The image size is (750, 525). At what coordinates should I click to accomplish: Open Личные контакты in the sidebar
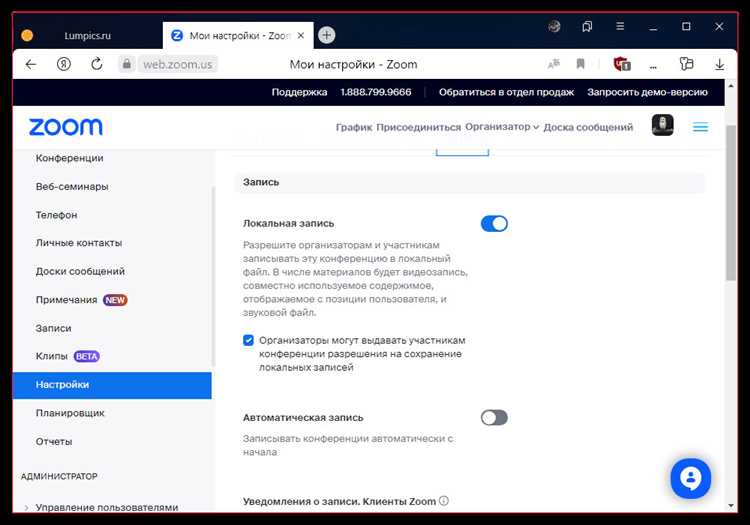click(x=78, y=243)
